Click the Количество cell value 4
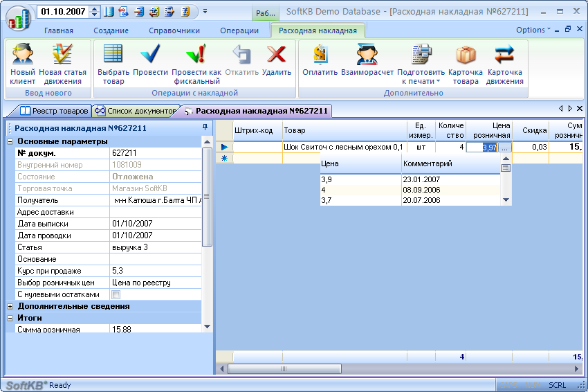Viewport: 588px width, 392px height. (x=450, y=148)
